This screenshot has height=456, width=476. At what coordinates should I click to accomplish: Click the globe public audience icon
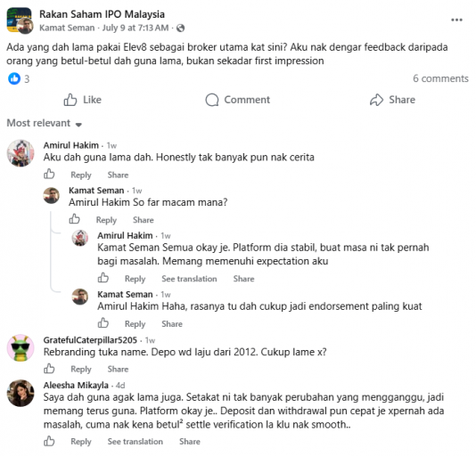180,28
